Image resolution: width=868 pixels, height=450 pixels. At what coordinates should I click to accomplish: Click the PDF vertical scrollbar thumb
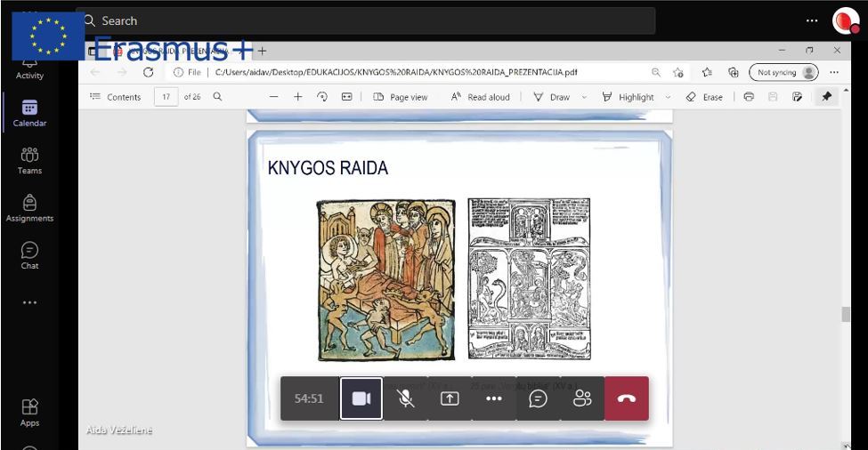846,314
